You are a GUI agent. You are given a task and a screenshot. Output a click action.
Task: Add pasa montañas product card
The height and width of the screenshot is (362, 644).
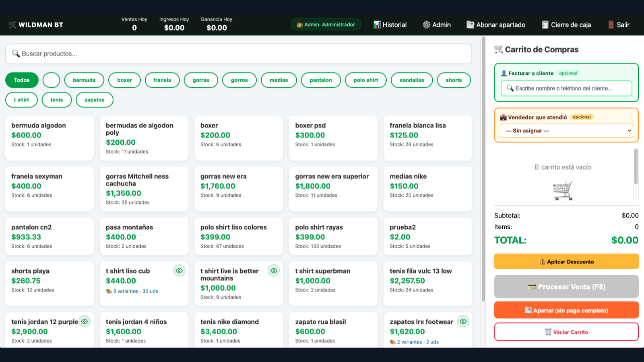[x=144, y=237]
